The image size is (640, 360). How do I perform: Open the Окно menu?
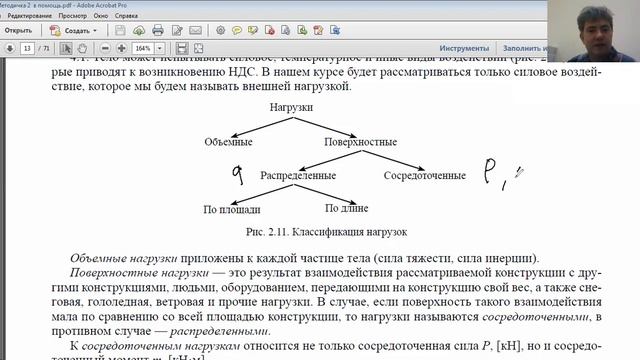click(x=100, y=16)
